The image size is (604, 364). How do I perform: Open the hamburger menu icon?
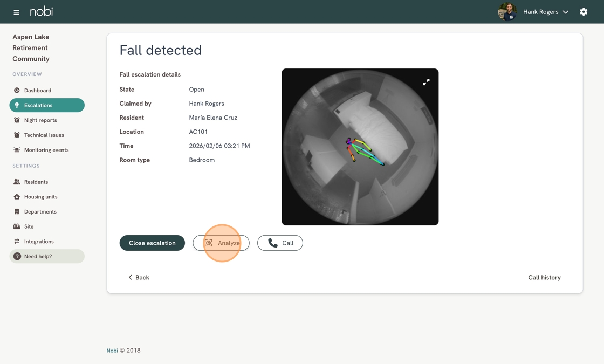[x=16, y=12]
